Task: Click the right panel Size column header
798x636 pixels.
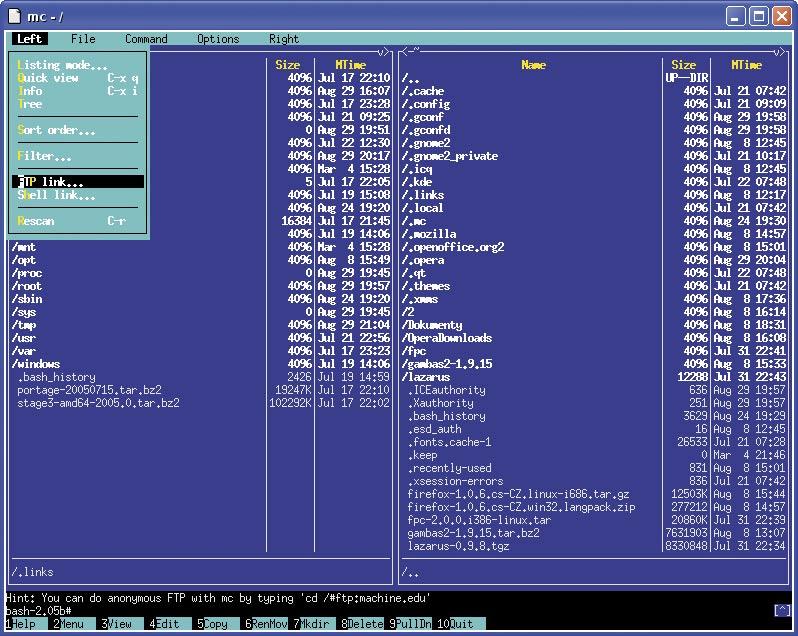Action: point(683,65)
